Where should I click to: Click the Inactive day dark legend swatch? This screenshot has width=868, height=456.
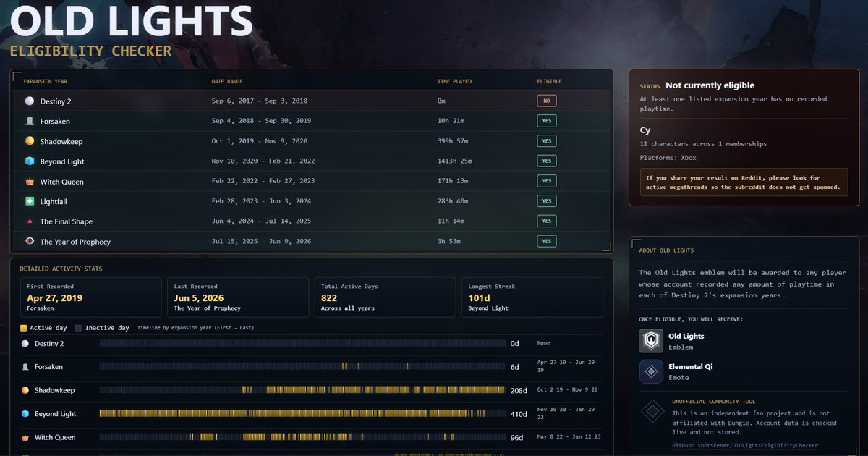[x=79, y=328]
